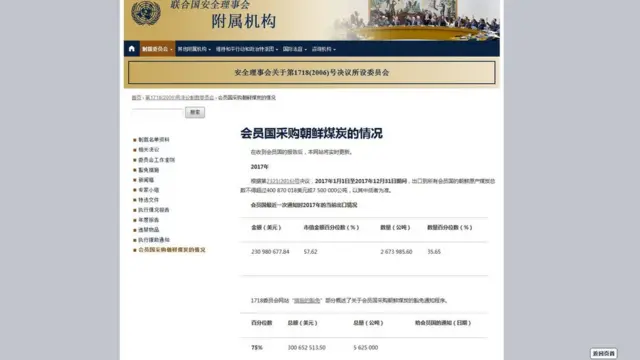
Task: Open 豁免措施 in the sidebar
Action: (149, 170)
